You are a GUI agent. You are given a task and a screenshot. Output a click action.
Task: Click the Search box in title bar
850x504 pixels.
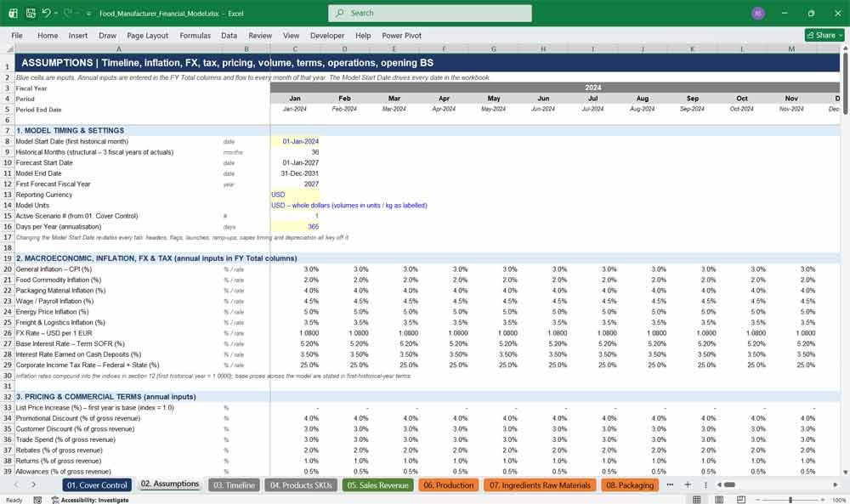[x=430, y=13]
